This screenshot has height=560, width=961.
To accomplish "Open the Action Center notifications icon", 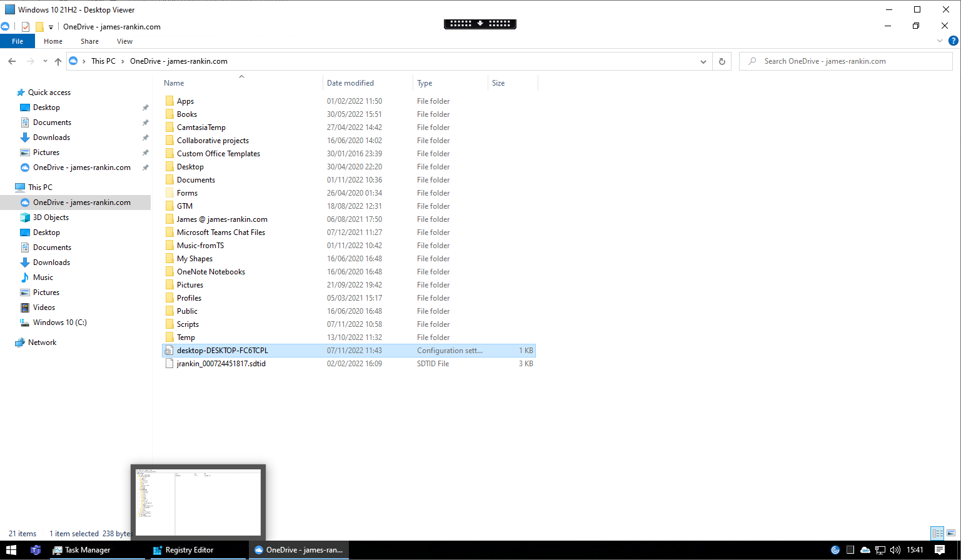I will pyautogui.click(x=940, y=550).
